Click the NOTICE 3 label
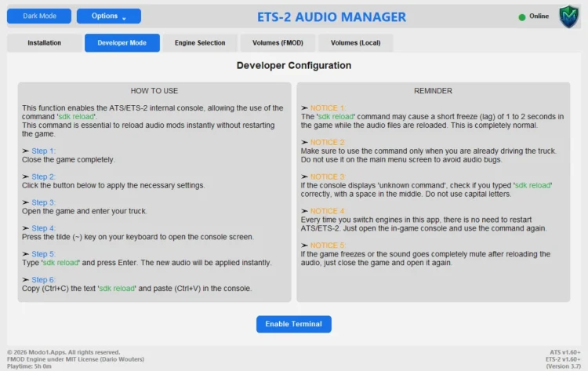Viewport: 588px width, 371px height. (328, 176)
